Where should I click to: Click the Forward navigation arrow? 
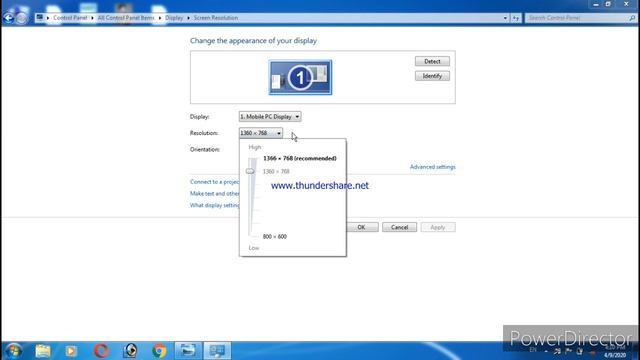[x=22, y=18]
